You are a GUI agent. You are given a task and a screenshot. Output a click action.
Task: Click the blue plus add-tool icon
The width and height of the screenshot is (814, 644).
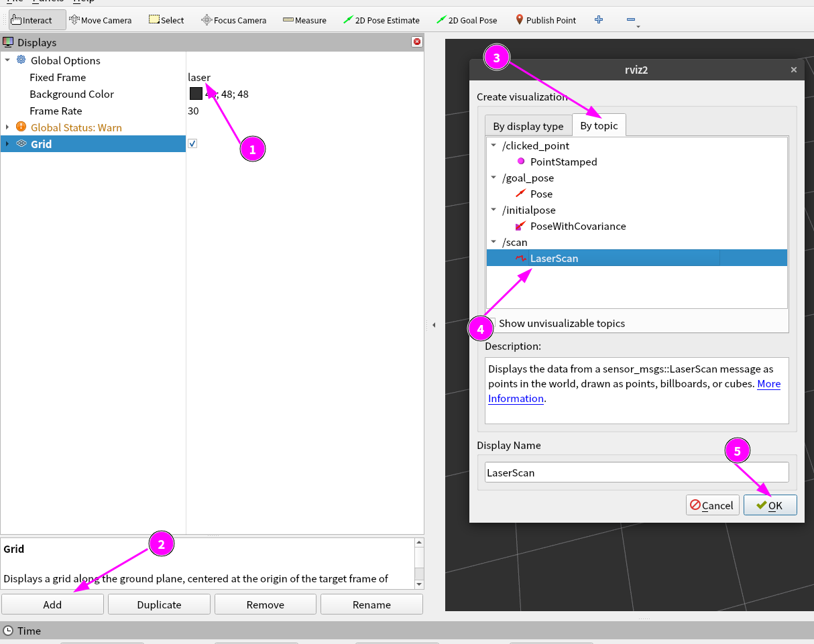click(599, 20)
